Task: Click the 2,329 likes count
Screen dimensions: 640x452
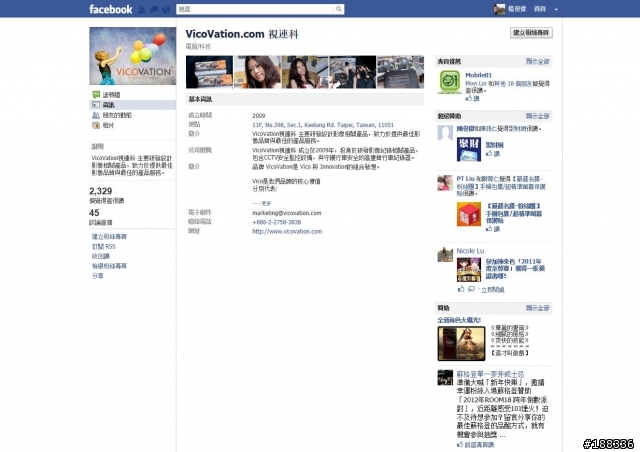Action: coord(100,191)
